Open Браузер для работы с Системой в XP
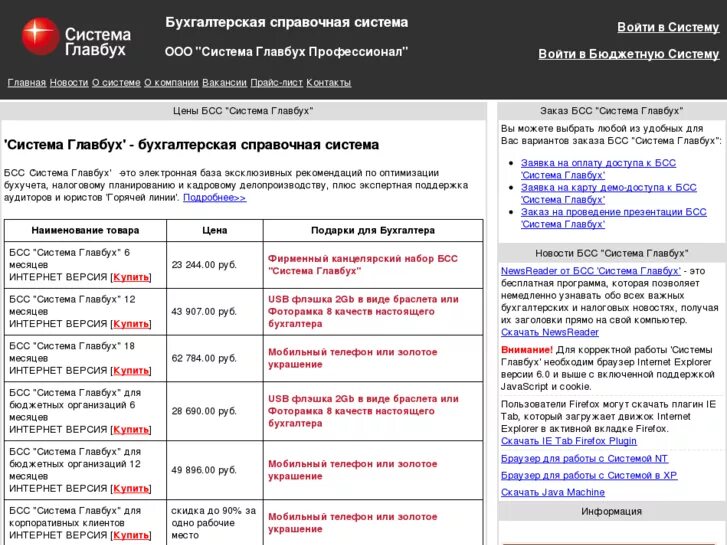Viewport: 727px width, 545px height. pos(589,475)
